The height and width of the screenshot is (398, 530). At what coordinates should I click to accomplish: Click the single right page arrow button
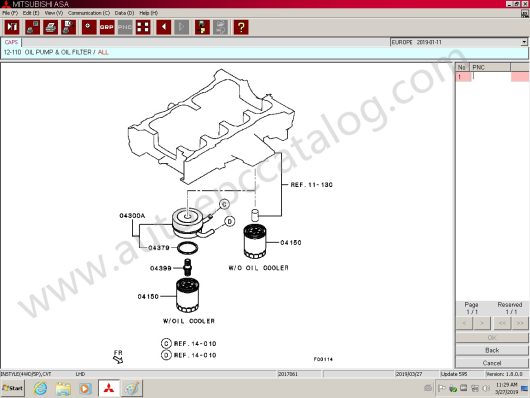click(x=482, y=323)
